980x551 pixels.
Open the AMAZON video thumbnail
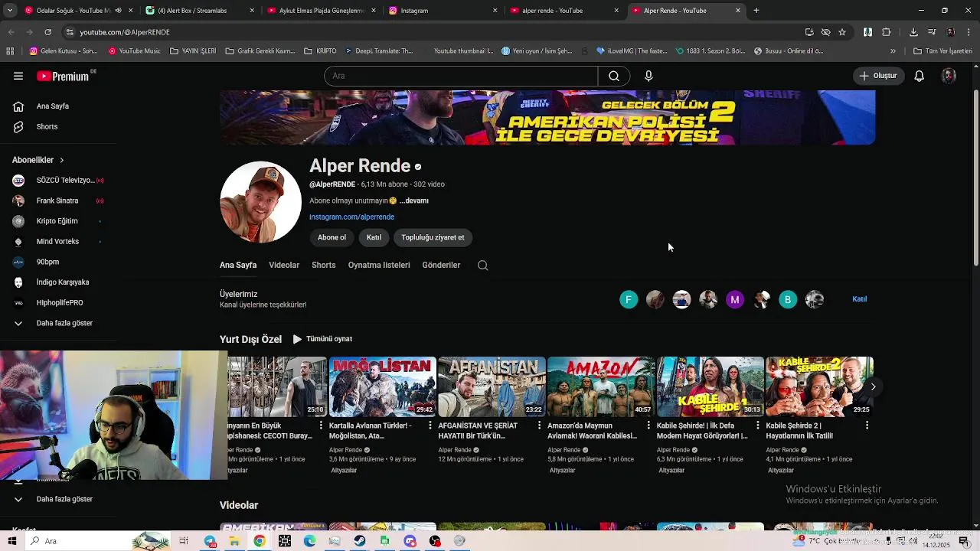pyautogui.click(x=601, y=386)
